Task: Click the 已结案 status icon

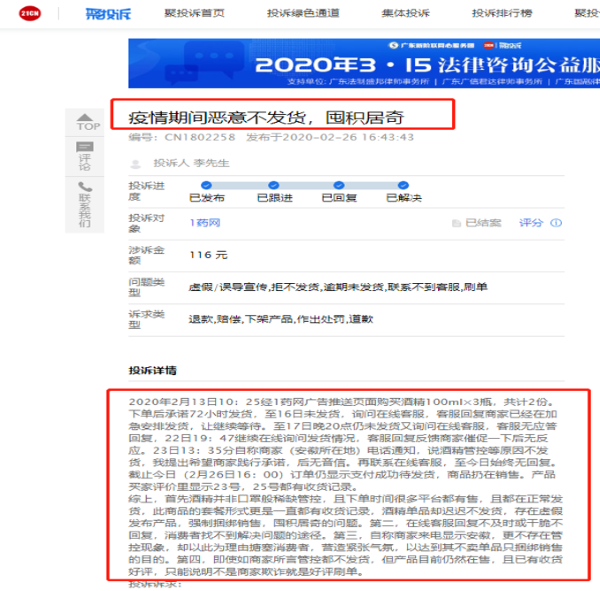Action: pyautogui.click(x=456, y=223)
